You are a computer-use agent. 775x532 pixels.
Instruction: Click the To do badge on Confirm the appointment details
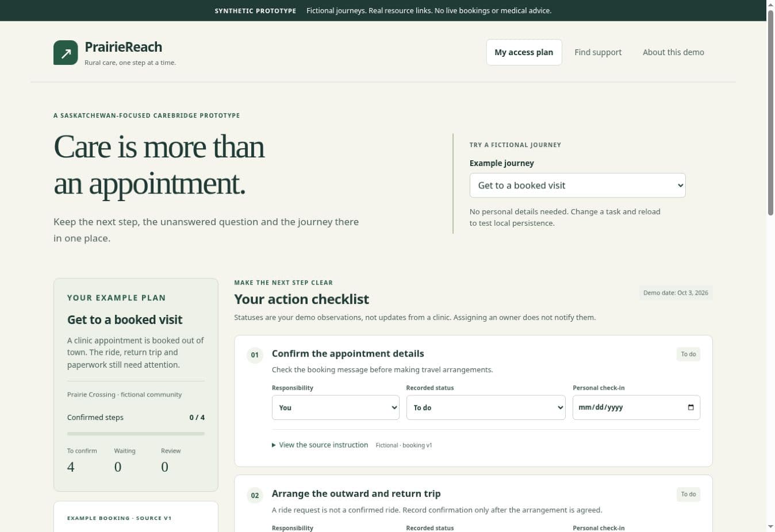coord(688,354)
